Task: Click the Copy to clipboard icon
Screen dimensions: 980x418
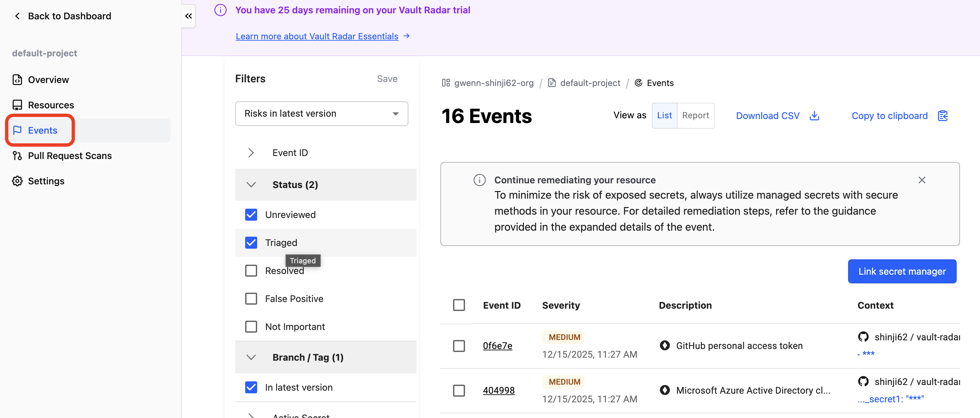Action: [942, 116]
